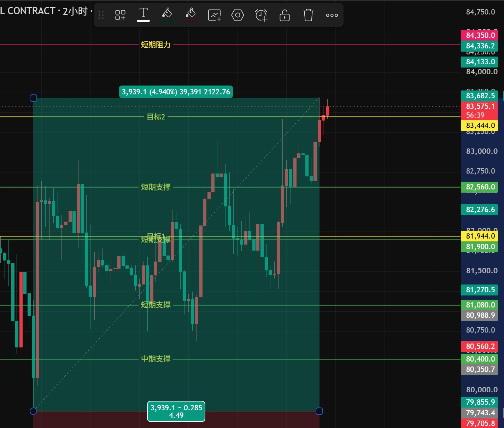504x428 pixels.
Task: Click the 82,276.6 price label
Action: click(x=480, y=210)
